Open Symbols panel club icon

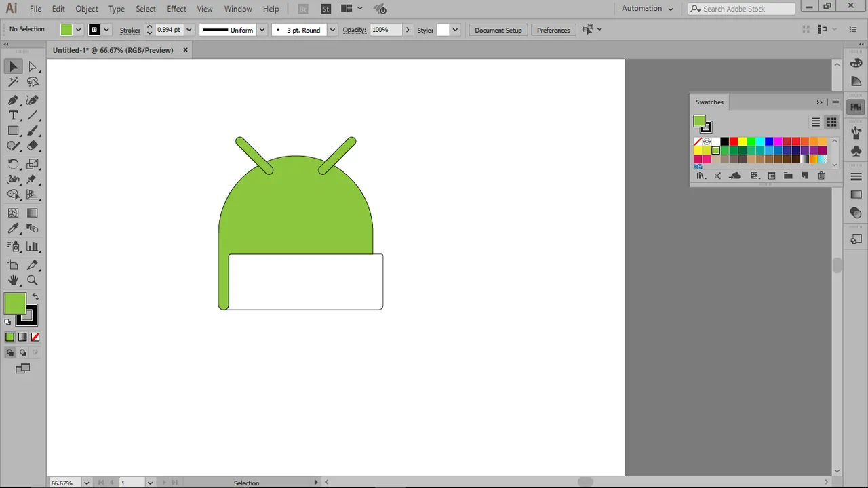(x=856, y=150)
